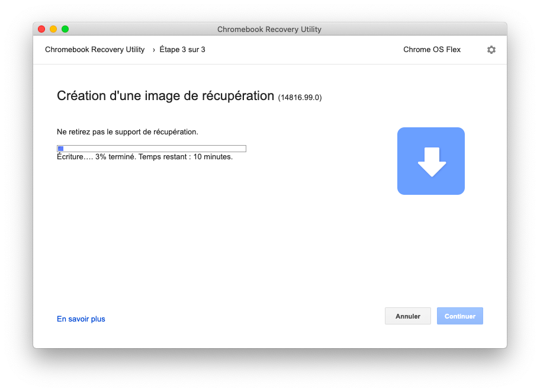540x392 pixels.
Task: Click the red close window button
Action: (41, 29)
